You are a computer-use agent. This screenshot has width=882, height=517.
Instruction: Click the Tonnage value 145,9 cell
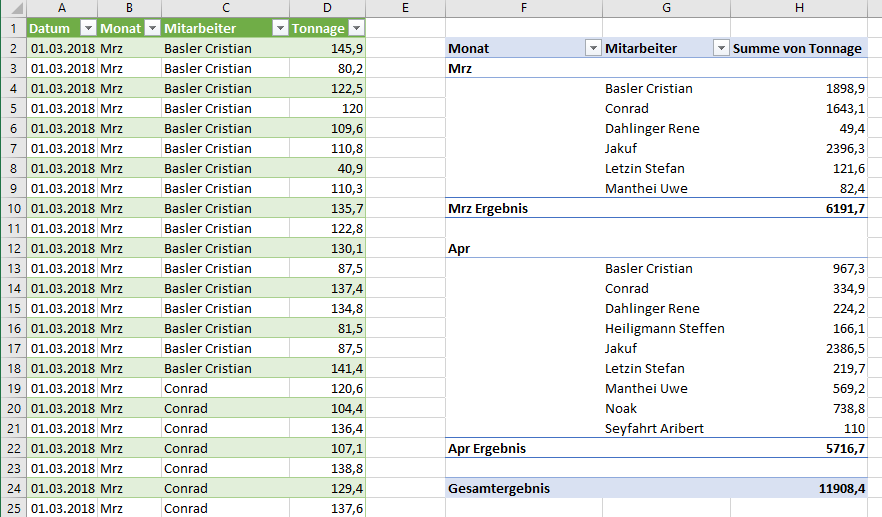point(327,48)
